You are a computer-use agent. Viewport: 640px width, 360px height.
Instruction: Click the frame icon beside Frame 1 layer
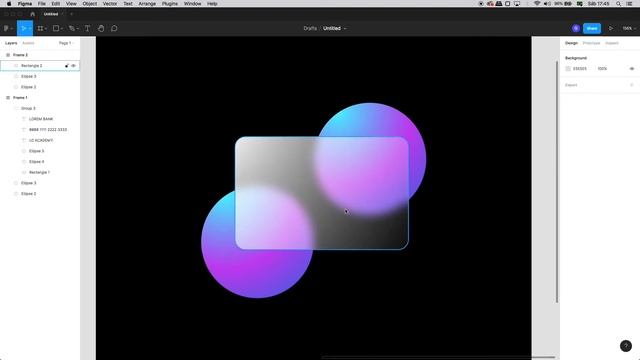tap(8, 98)
